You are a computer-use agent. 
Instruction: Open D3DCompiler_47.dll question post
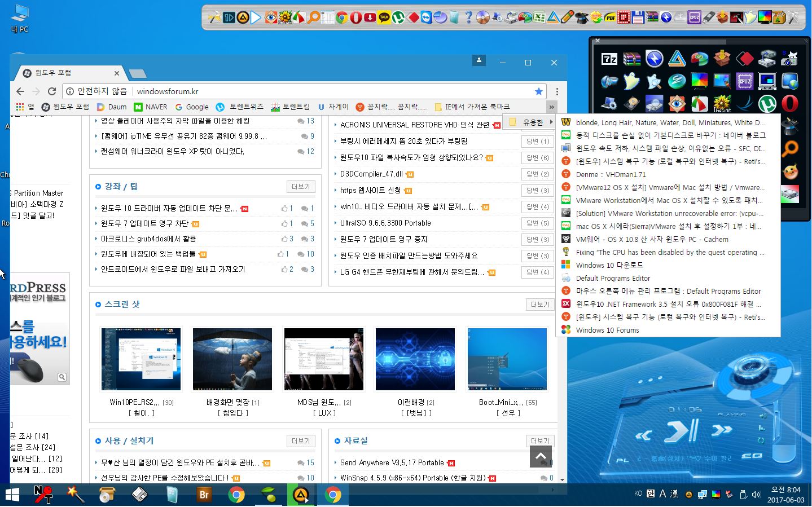(x=371, y=174)
